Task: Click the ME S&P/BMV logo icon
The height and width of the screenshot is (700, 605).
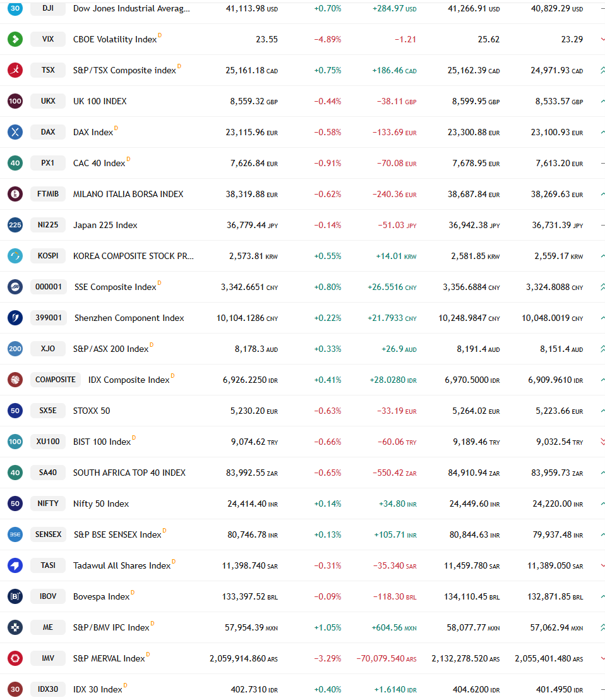Action: 15,627
